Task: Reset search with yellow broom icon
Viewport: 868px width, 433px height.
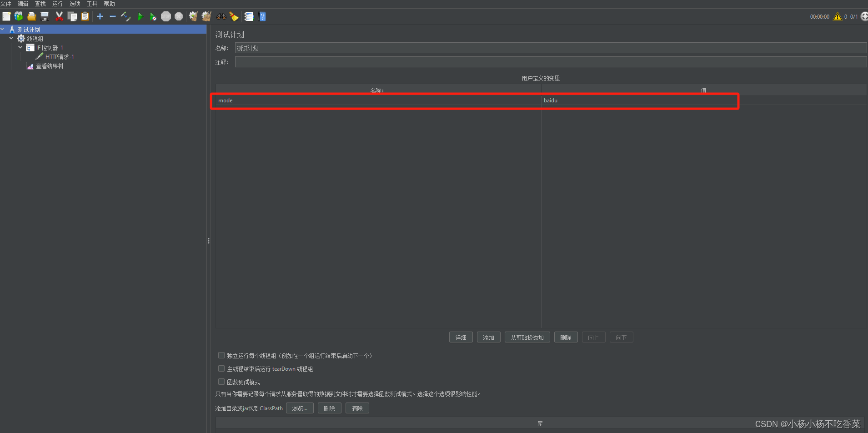Action: pos(234,16)
